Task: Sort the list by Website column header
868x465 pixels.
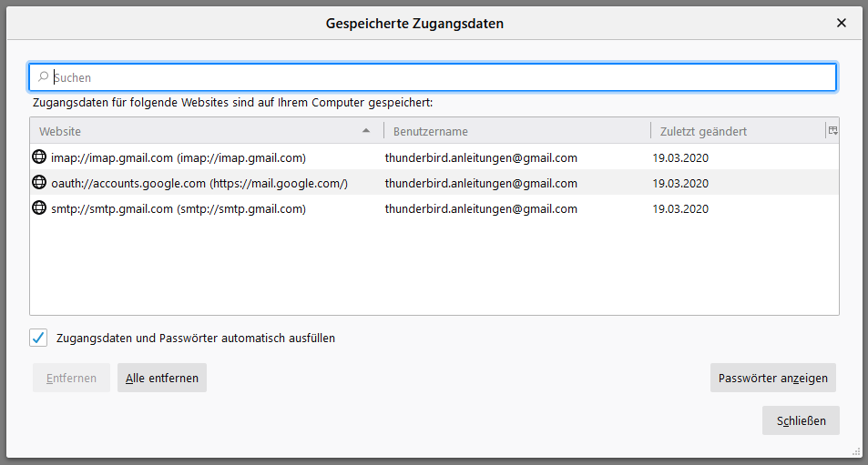Action: click(x=182, y=131)
